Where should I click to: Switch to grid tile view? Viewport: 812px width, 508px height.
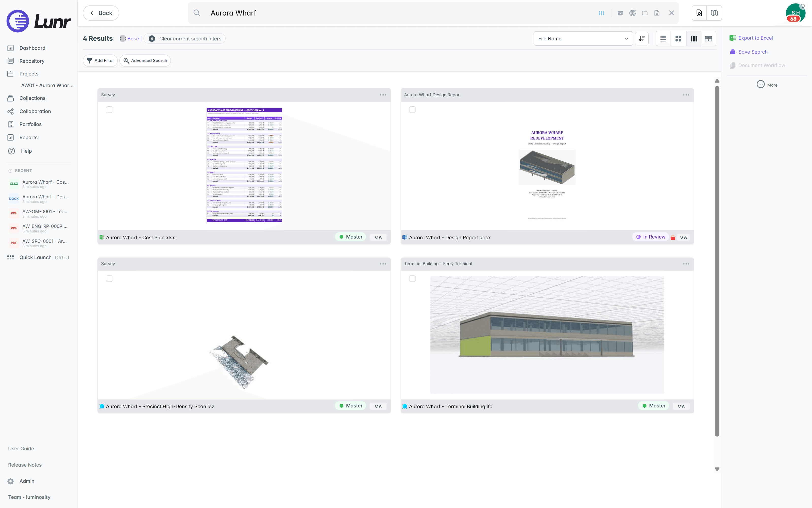click(x=678, y=39)
